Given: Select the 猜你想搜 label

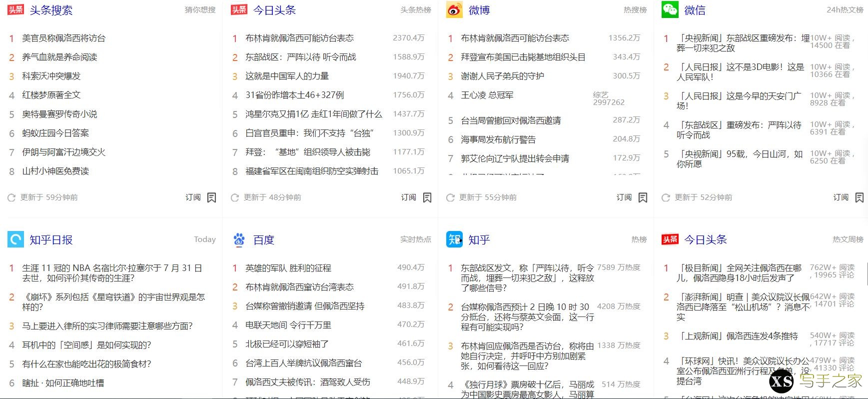Looking at the screenshot, I should [x=200, y=10].
